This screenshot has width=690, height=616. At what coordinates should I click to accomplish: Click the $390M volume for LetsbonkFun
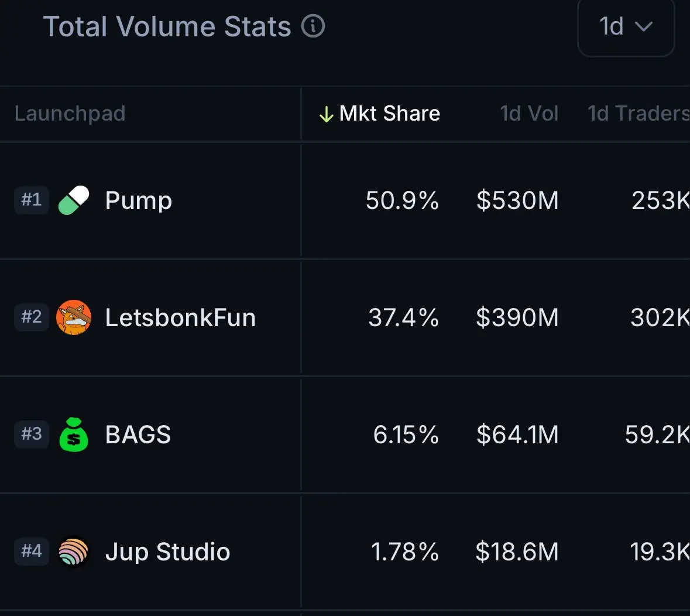[517, 317]
